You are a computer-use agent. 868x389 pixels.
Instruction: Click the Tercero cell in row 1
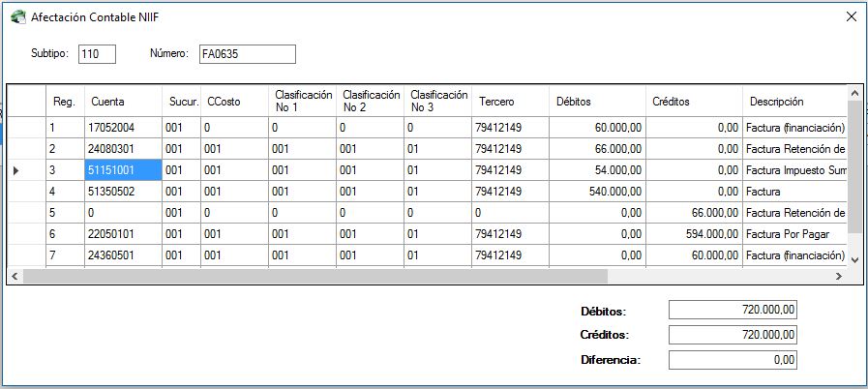click(510, 128)
